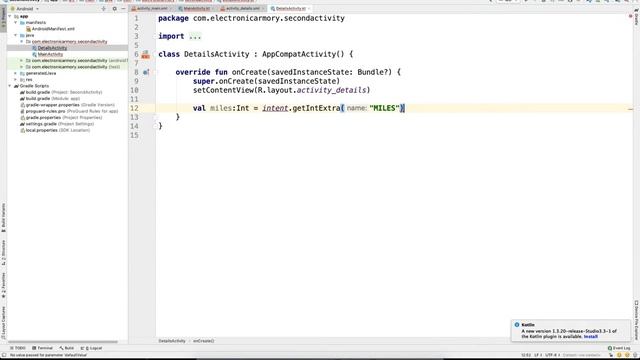
Task: Click the Kotlin notification info icon
Action: (517, 325)
